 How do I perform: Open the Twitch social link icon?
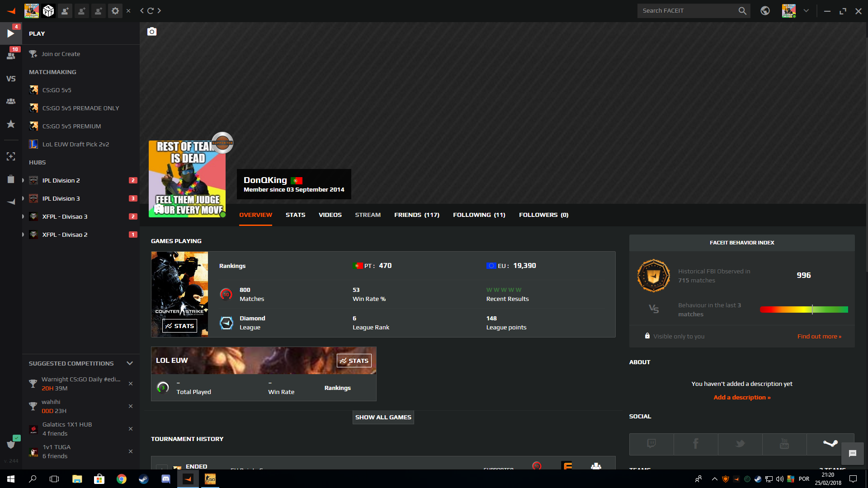(651, 444)
